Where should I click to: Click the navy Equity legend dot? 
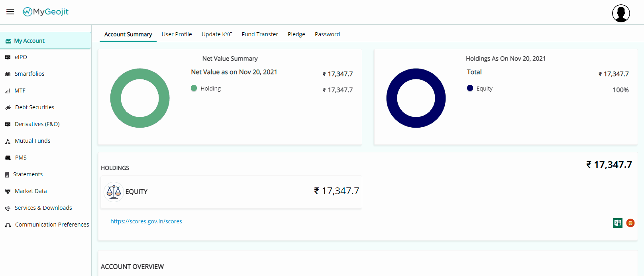point(470,88)
